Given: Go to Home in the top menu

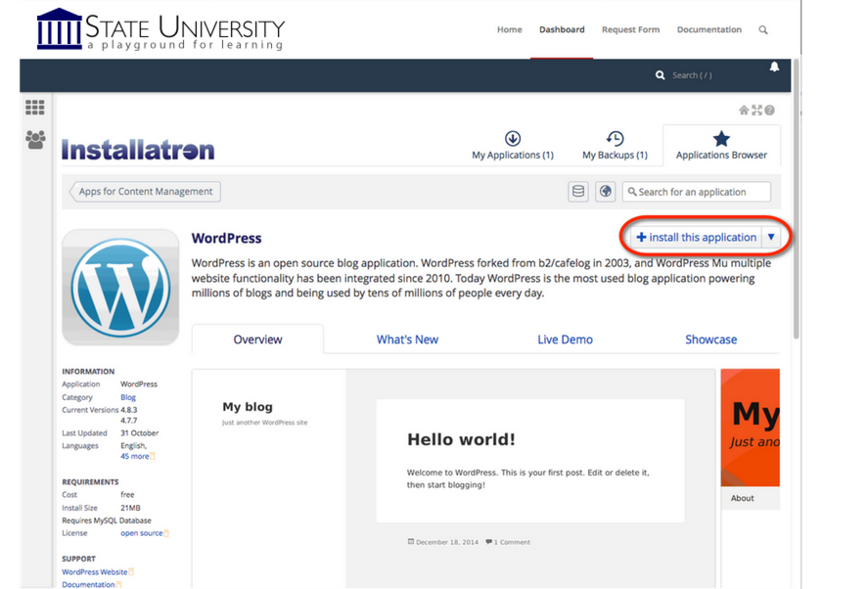Looking at the screenshot, I should tap(509, 29).
